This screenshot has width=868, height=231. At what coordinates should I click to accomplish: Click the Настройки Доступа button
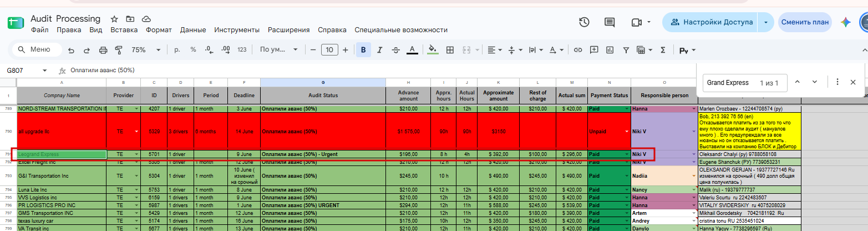711,22
